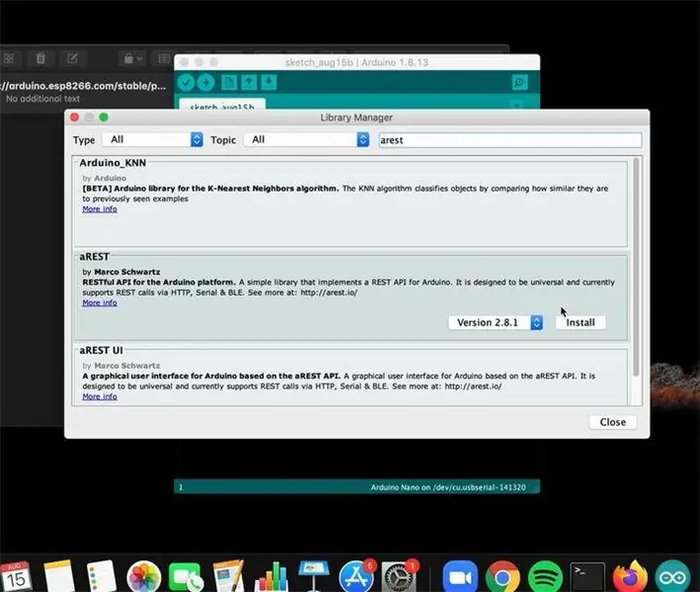Open System Preferences from the dock
This screenshot has height=592, width=700.
point(400,576)
